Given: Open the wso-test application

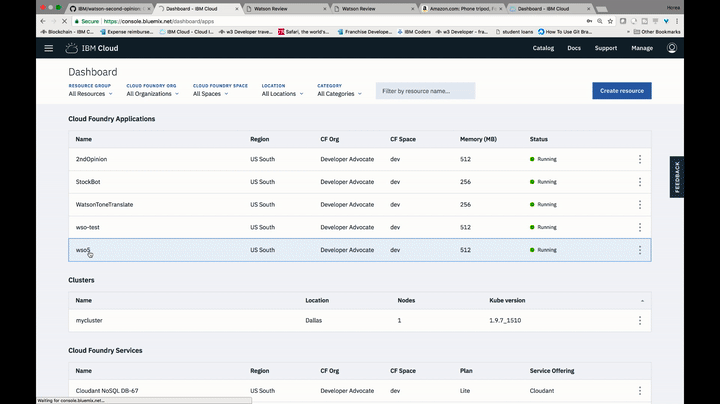Looking at the screenshot, I should coord(87,227).
